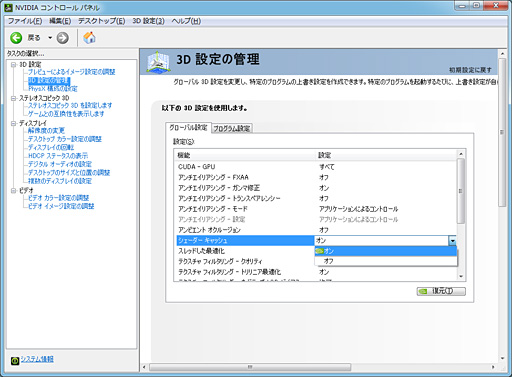Select 3D 設定の管理 in task tree
Image resolution: width=512 pixels, height=377 pixels.
coord(49,80)
